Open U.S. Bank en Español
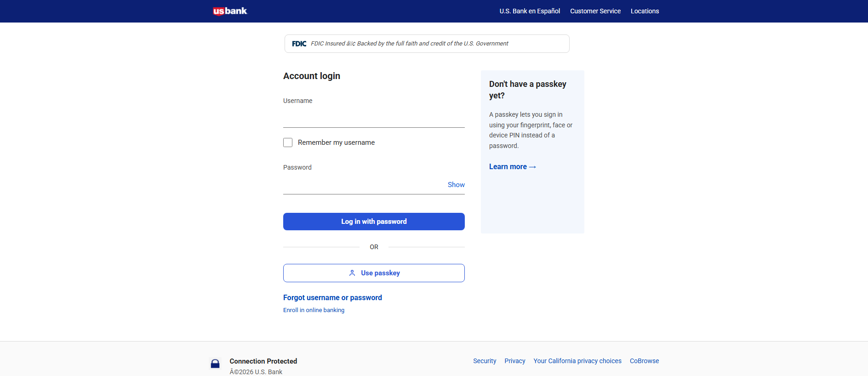Image resolution: width=868 pixels, height=376 pixels. coord(530,11)
